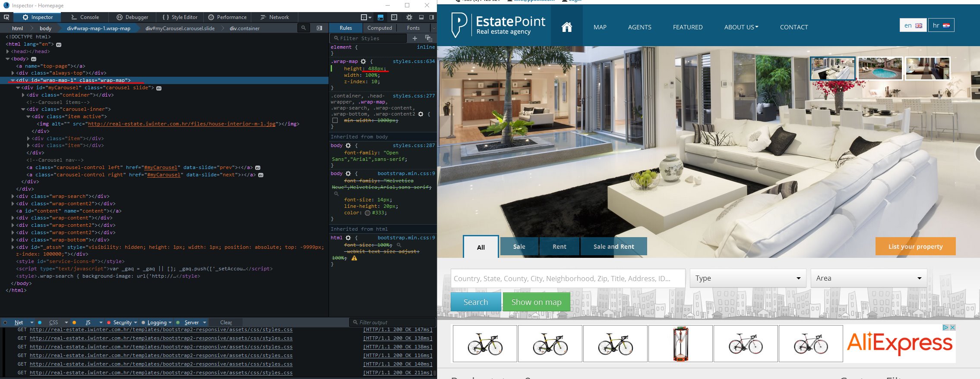Switch to the Style Editor tab
Screen dimensions: 980x379
tap(180, 17)
